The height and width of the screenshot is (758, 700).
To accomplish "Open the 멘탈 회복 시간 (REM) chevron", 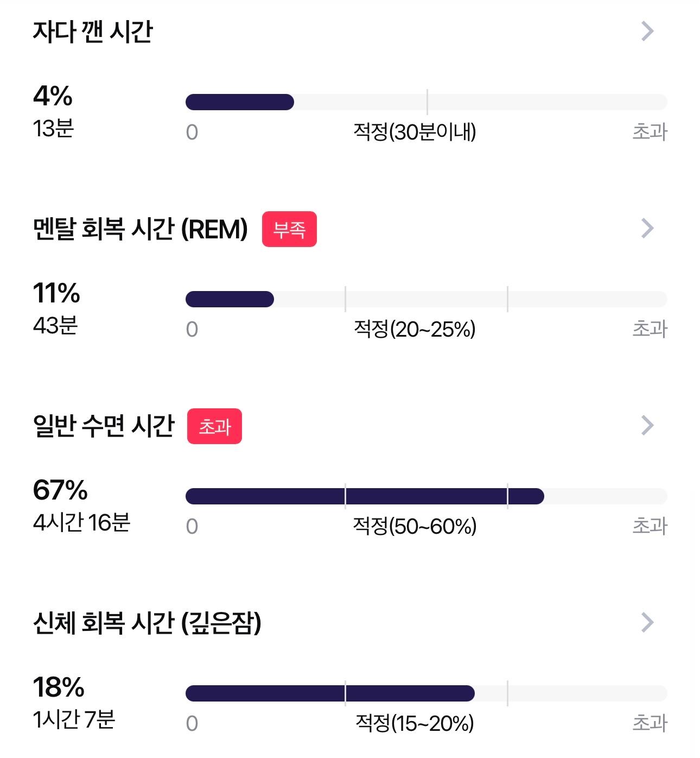I will 647,229.
